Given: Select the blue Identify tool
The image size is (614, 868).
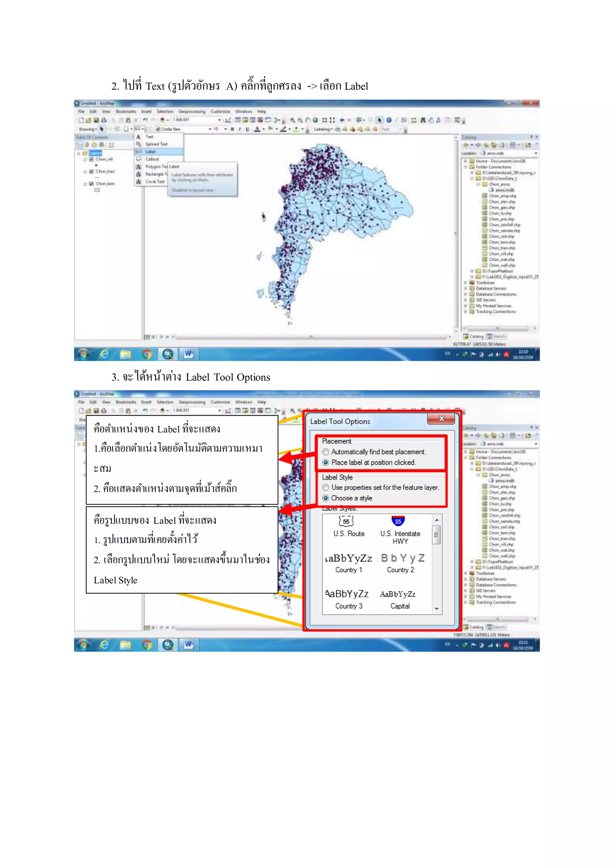Looking at the screenshot, I should click(x=389, y=120).
